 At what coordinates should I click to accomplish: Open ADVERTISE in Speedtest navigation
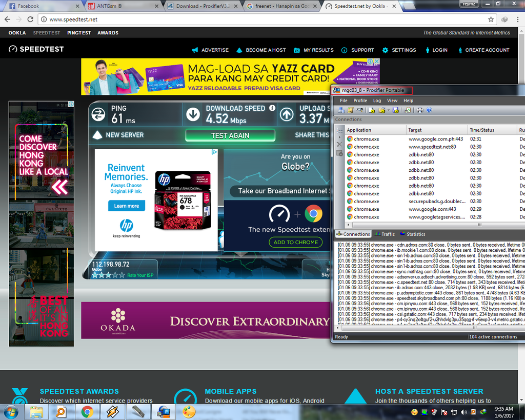210,50
